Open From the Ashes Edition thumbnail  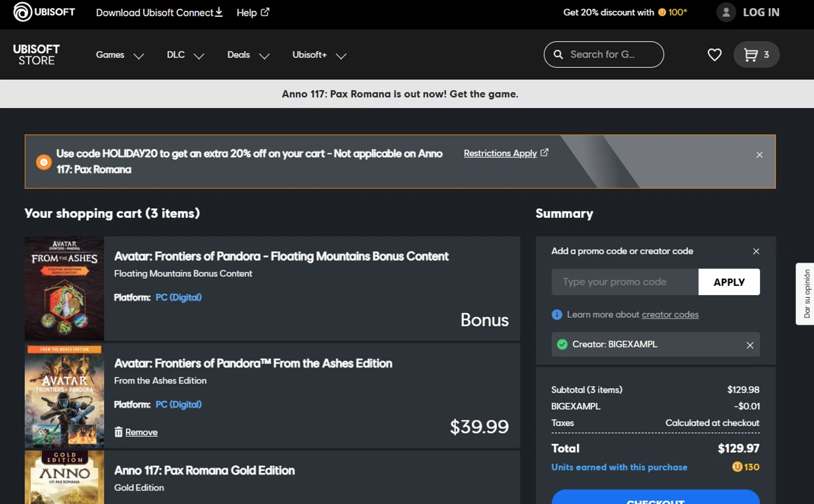(x=64, y=395)
